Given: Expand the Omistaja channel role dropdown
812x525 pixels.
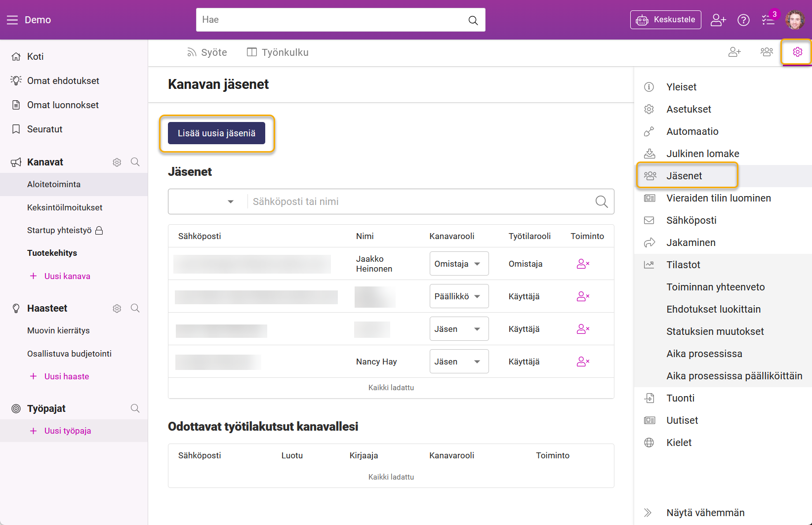Looking at the screenshot, I should (459, 264).
